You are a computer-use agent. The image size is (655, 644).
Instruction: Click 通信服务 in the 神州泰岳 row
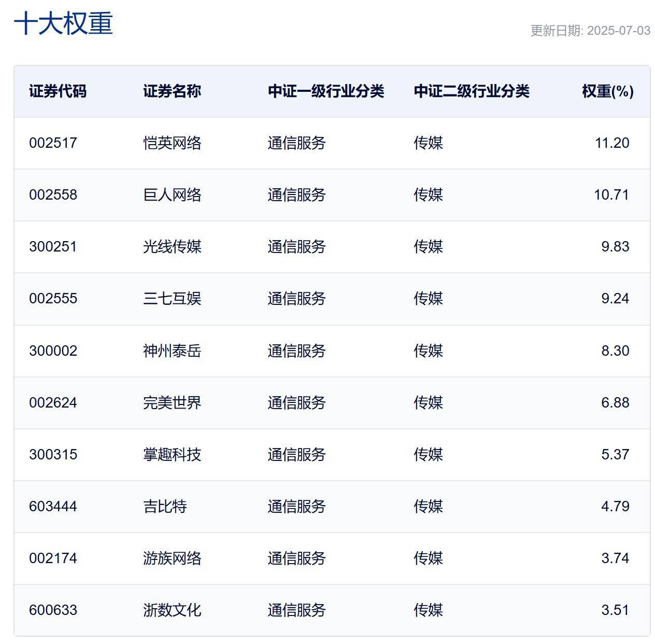coord(297,351)
